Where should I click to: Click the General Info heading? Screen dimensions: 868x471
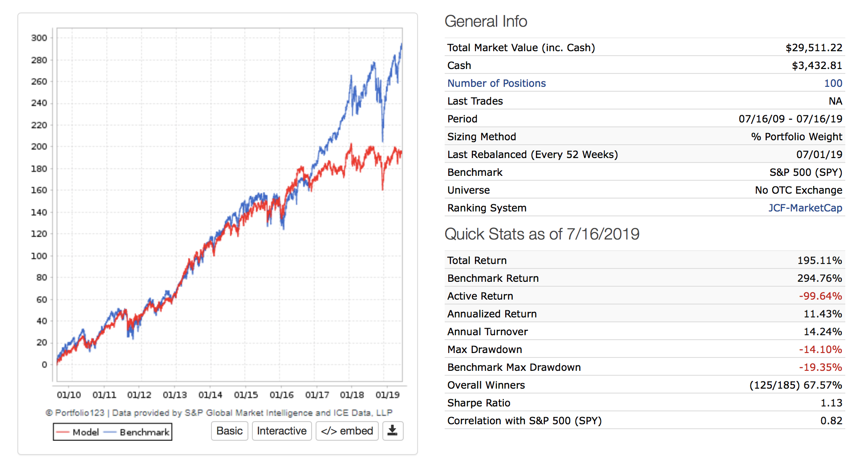(x=486, y=21)
